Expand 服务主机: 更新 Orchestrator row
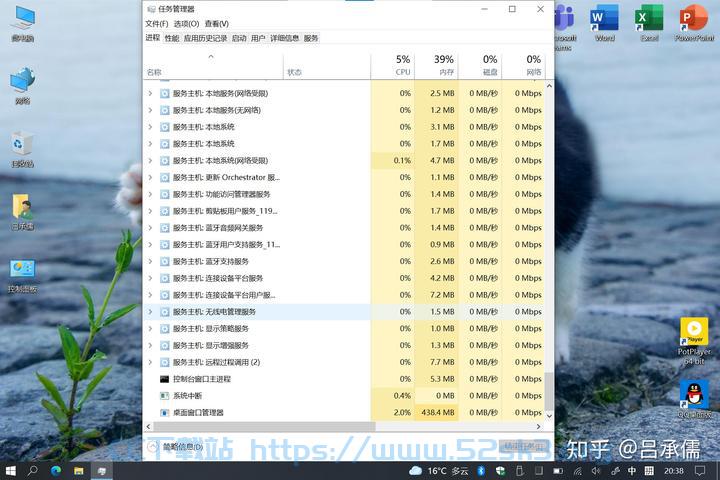This screenshot has width=720, height=480. pos(150,177)
